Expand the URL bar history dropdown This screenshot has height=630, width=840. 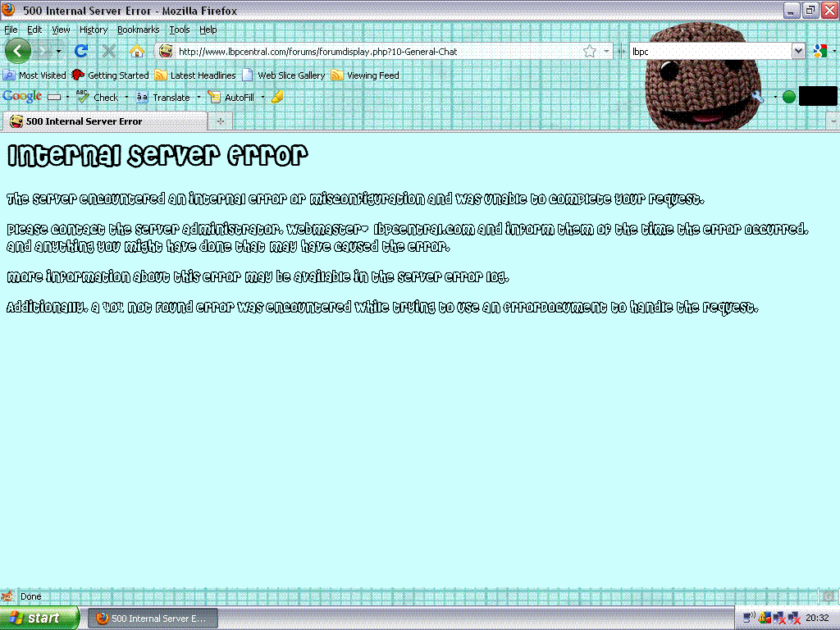(607, 51)
